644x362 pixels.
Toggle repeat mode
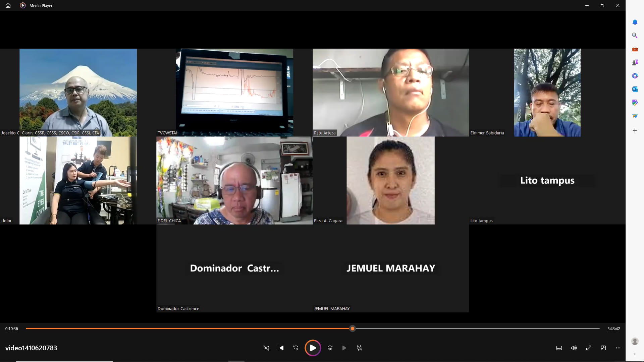tap(360, 348)
